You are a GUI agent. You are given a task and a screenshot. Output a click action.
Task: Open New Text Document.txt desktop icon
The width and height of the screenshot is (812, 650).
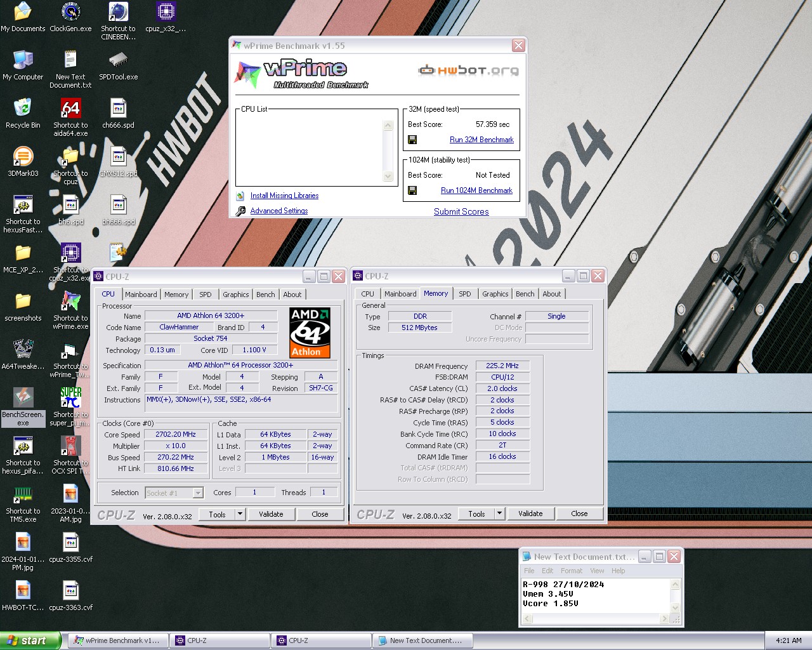(70, 69)
